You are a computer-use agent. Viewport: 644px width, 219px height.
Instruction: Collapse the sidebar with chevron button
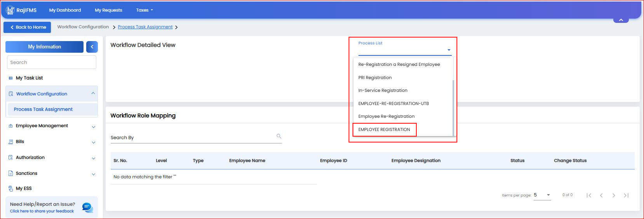(92, 47)
